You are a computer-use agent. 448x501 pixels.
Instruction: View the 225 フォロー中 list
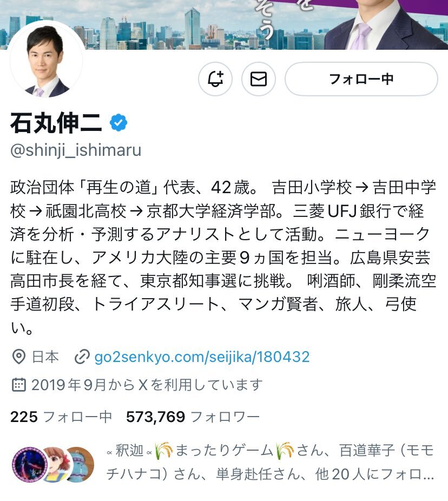pyautogui.click(x=61, y=417)
